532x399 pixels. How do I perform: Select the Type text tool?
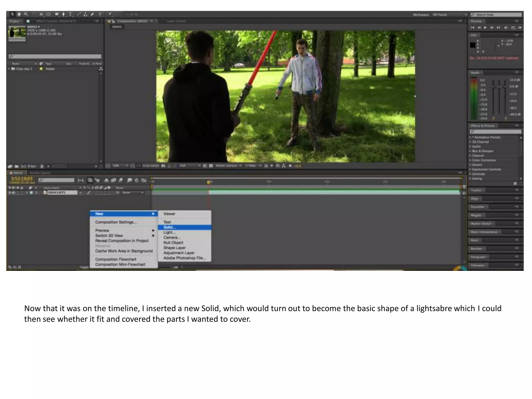[x=70, y=14]
